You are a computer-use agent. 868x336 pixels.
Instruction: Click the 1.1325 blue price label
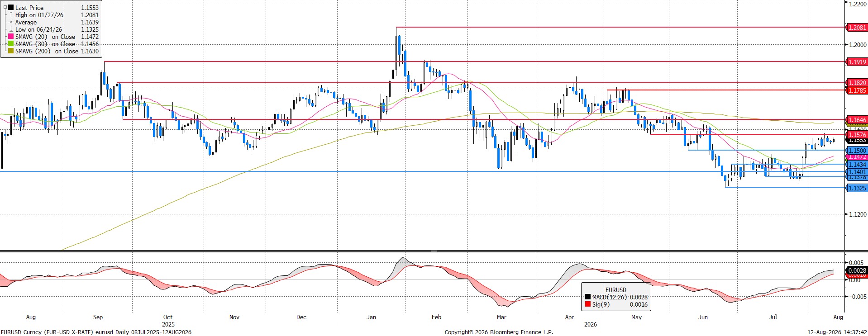pos(857,188)
